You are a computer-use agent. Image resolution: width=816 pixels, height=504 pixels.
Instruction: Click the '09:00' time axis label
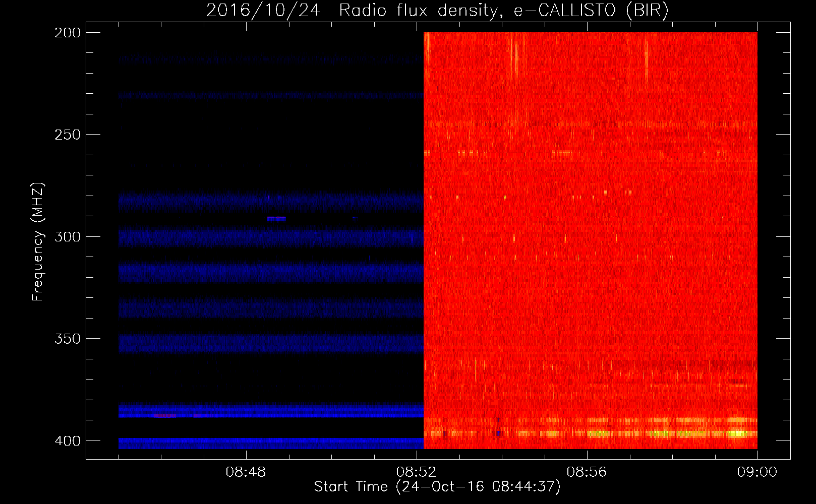(x=757, y=472)
